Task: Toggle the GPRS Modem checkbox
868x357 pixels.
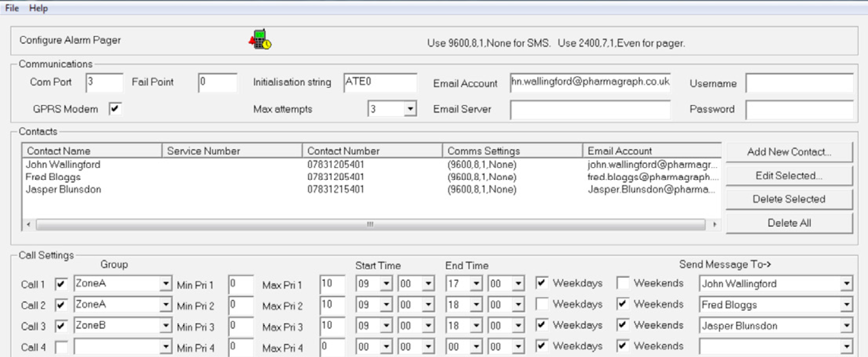Action: coord(115,108)
